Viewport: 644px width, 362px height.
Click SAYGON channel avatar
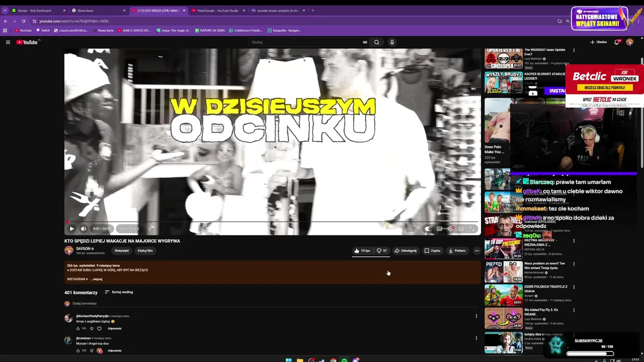69,250
